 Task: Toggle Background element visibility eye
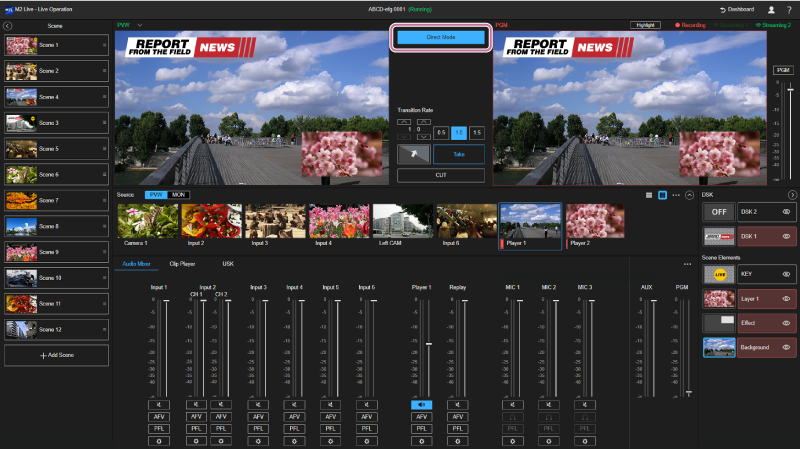point(786,347)
